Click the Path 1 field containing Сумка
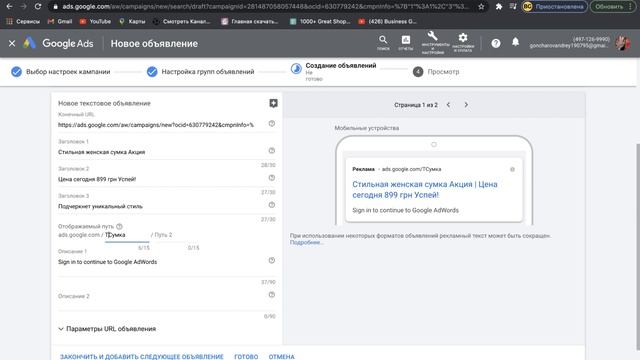The height and width of the screenshot is (360, 640). [127, 235]
